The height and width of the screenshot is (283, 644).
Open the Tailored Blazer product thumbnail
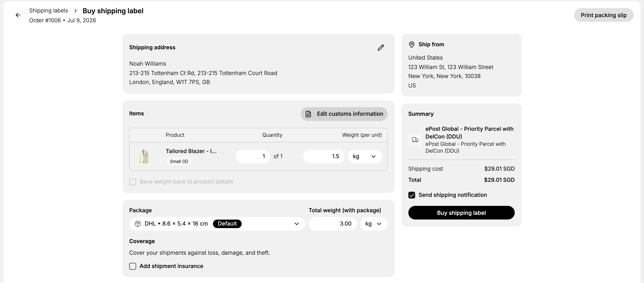[x=144, y=156]
